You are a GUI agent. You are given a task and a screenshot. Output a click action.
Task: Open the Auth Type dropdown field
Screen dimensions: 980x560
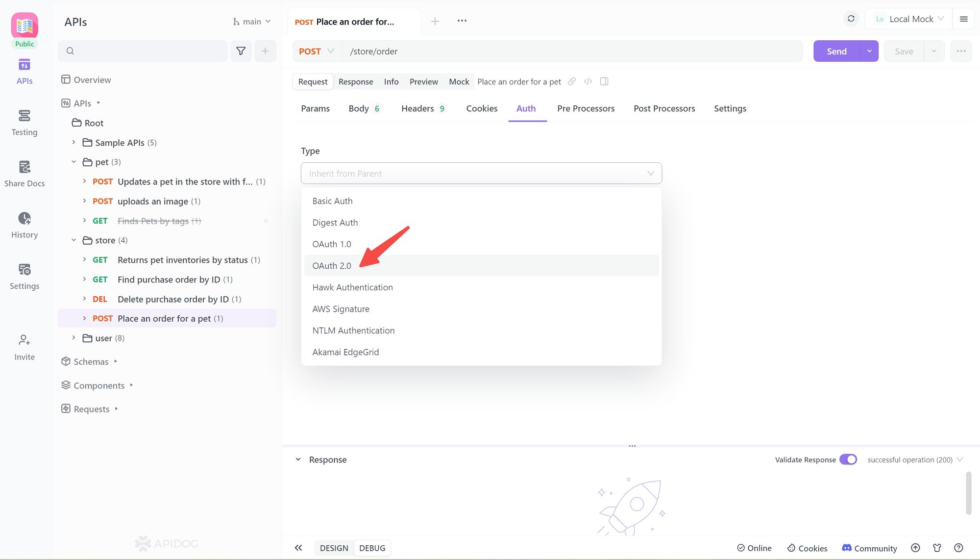tap(481, 173)
